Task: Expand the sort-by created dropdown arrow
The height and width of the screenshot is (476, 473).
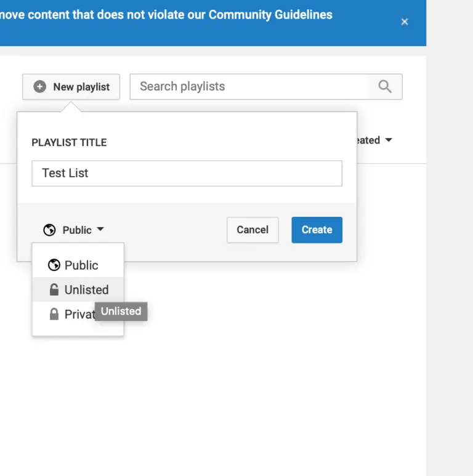Action: tap(388, 140)
